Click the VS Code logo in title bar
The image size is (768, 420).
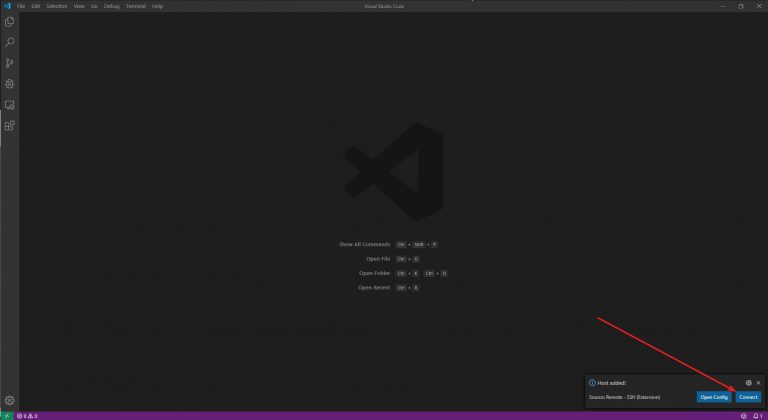point(7,6)
